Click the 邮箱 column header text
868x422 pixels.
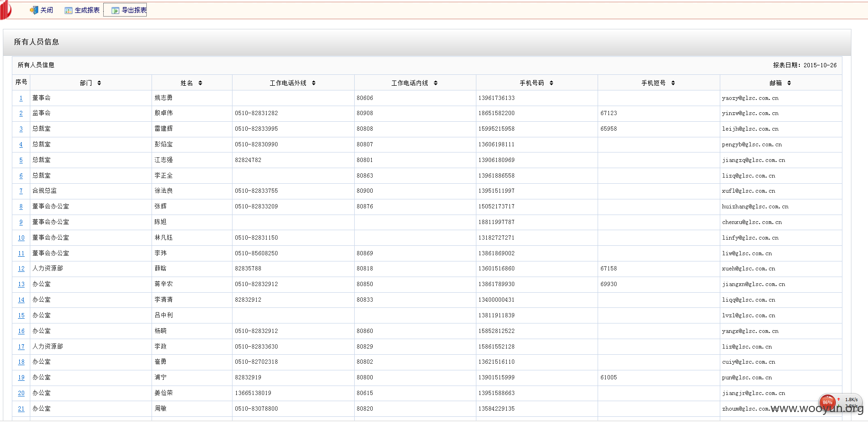pyautogui.click(x=776, y=83)
